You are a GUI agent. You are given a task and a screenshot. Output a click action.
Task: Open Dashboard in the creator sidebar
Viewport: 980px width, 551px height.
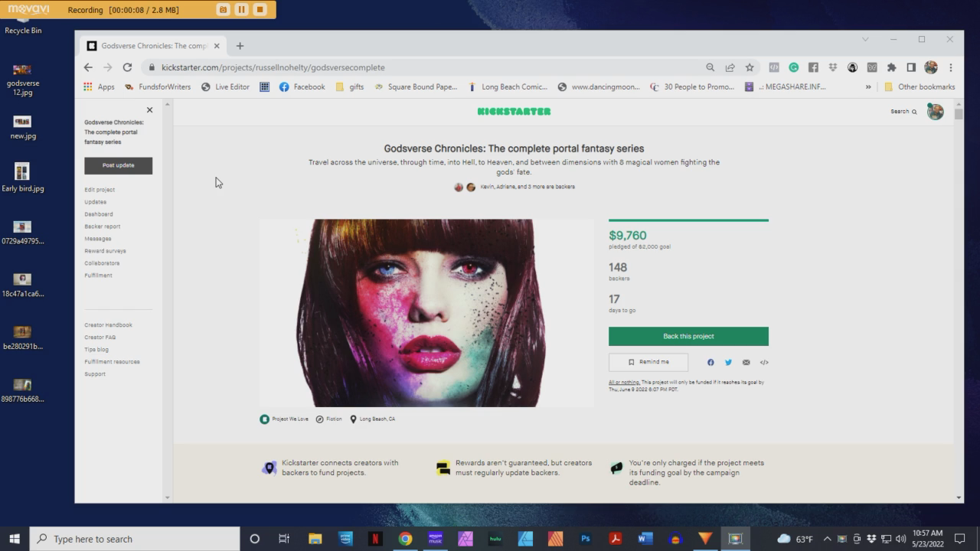pyautogui.click(x=99, y=214)
